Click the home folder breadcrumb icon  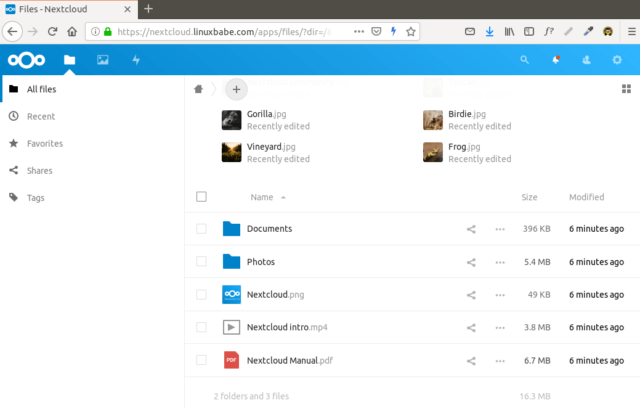click(199, 89)
